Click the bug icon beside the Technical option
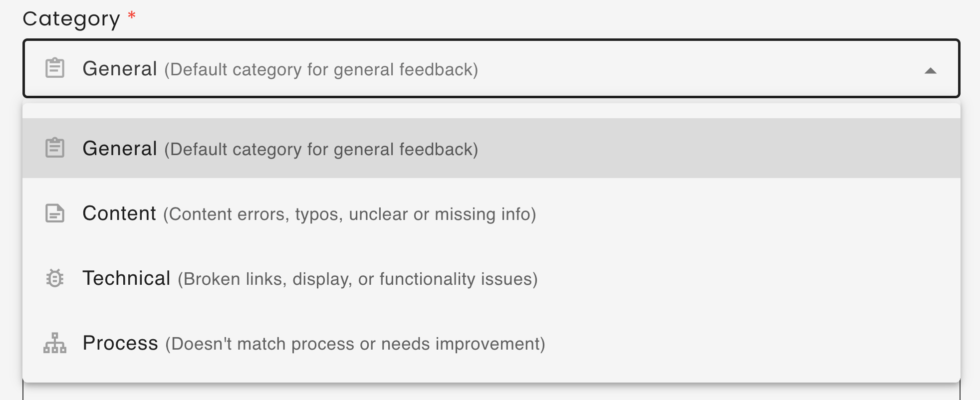Image resolution: width=980 pixels, height=400 pixels. 55,278
